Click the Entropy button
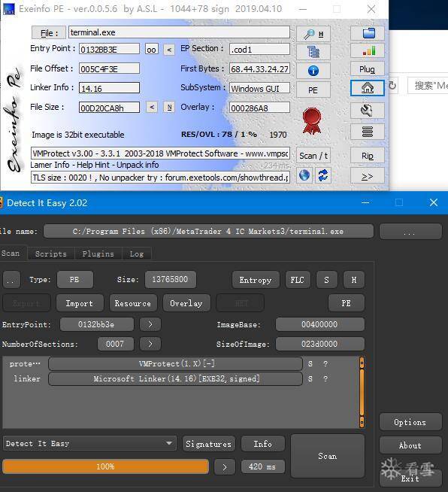This screenshot has width=448, height=492. click(x=256, y=280)
